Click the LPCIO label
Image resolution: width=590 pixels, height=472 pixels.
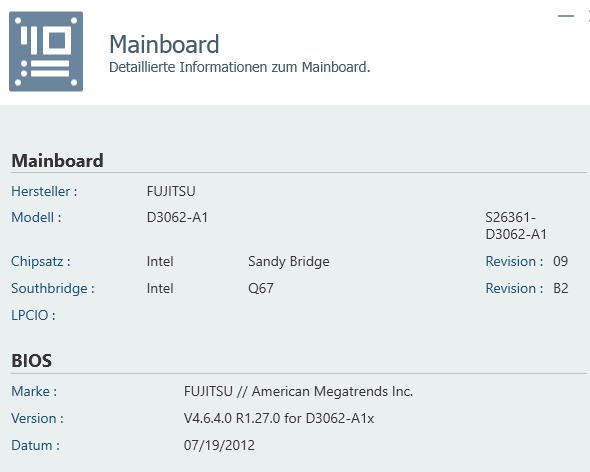point(33,315)
